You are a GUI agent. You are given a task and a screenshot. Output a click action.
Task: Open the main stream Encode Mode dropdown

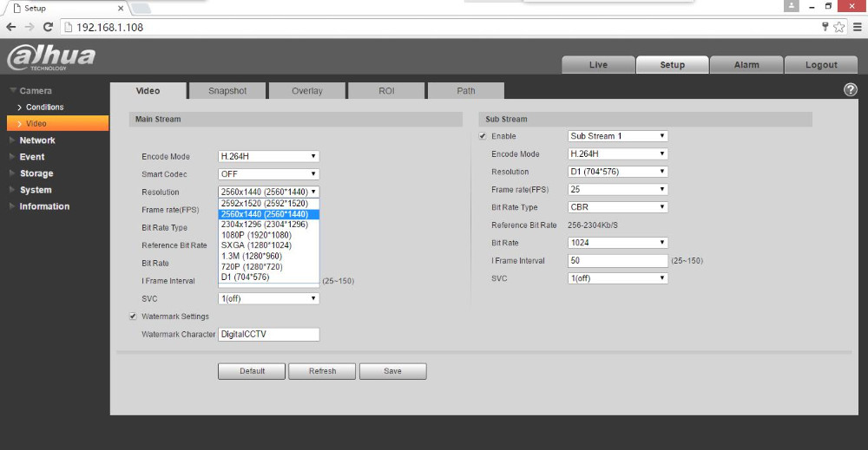[268, 157]
